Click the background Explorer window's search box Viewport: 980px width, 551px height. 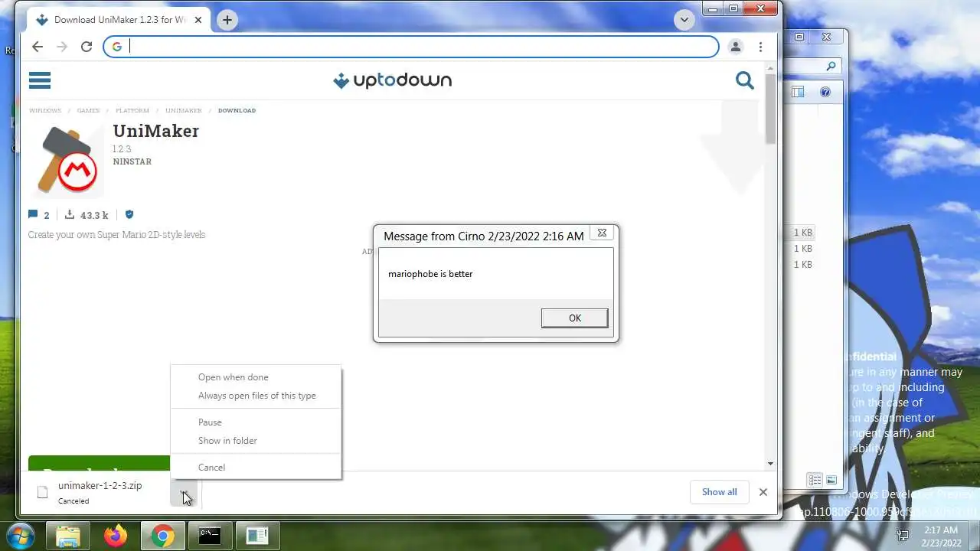(x=813, y=67)
